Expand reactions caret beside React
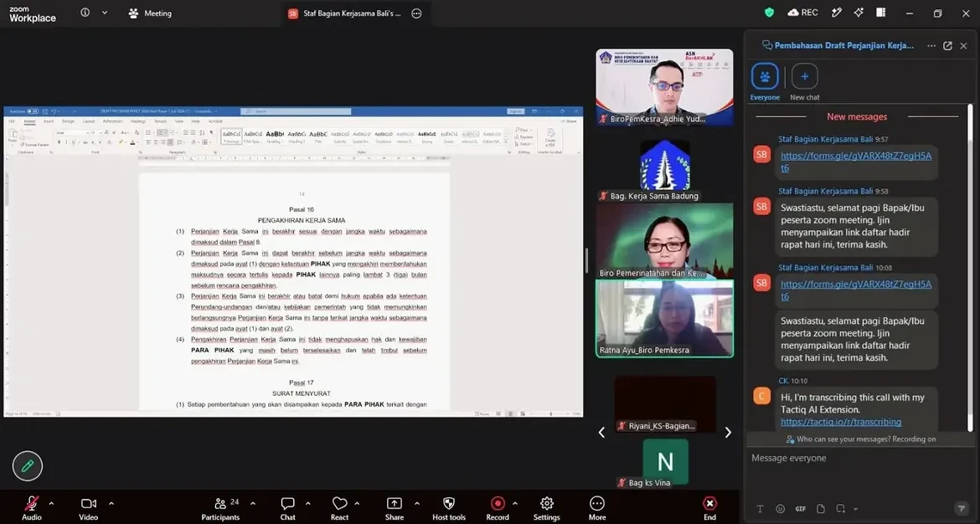This screenshot has height=524, width=980. (x=357, y=503)
